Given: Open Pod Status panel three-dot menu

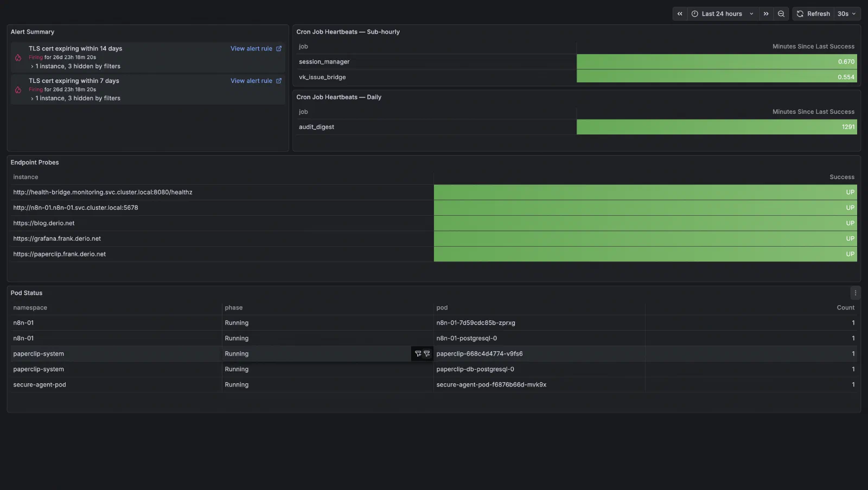Looking at the screenshot, I should pos(855,293).
